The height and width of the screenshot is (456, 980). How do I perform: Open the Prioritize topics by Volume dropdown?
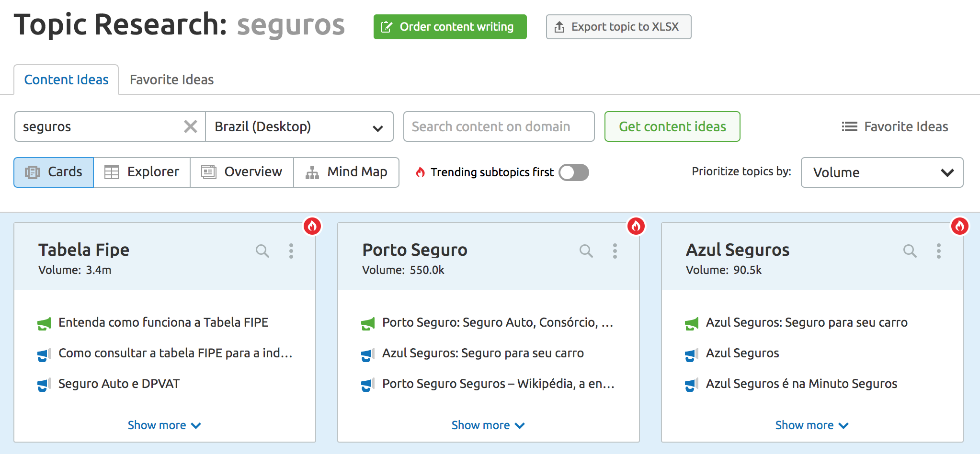pyautogui.click(x=882, y=172)
